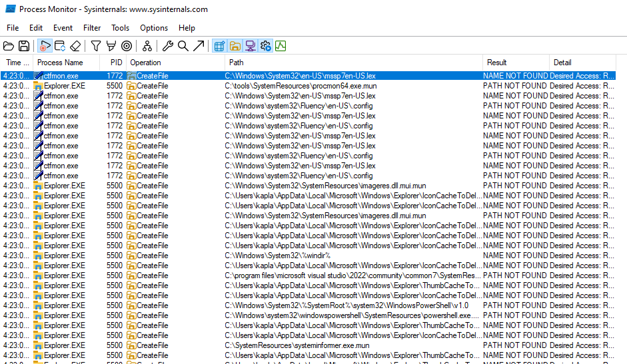Open the Highlight toolbar icon
Viewport: 627px width, 364px height.
click(x=111, y=47)
